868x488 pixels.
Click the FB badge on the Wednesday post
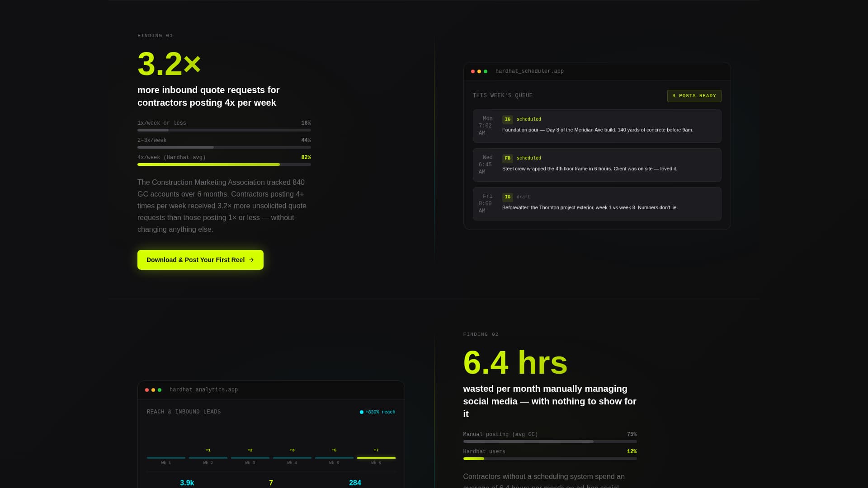(x=507, y=158)
